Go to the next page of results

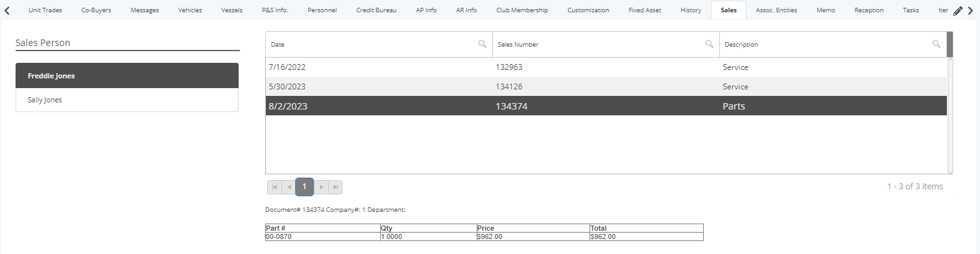point(321,187)
